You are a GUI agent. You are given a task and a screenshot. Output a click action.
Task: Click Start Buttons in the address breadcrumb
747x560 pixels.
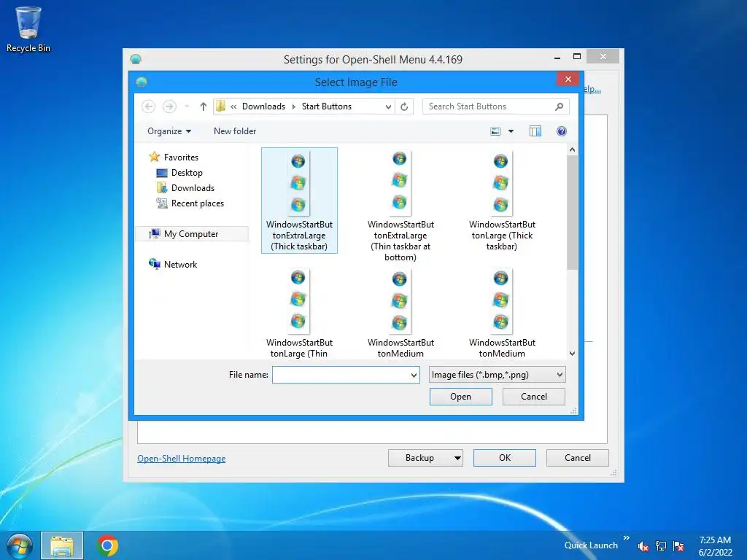327,106
